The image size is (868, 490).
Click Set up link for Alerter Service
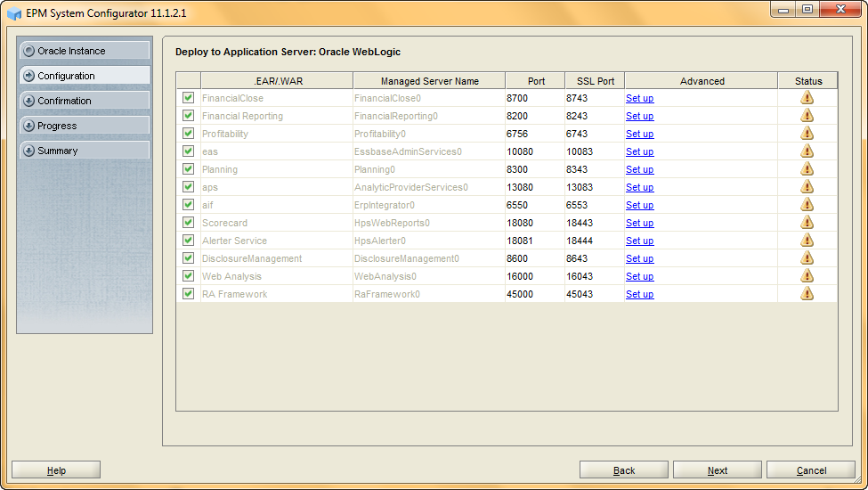(x=639, y=241)
